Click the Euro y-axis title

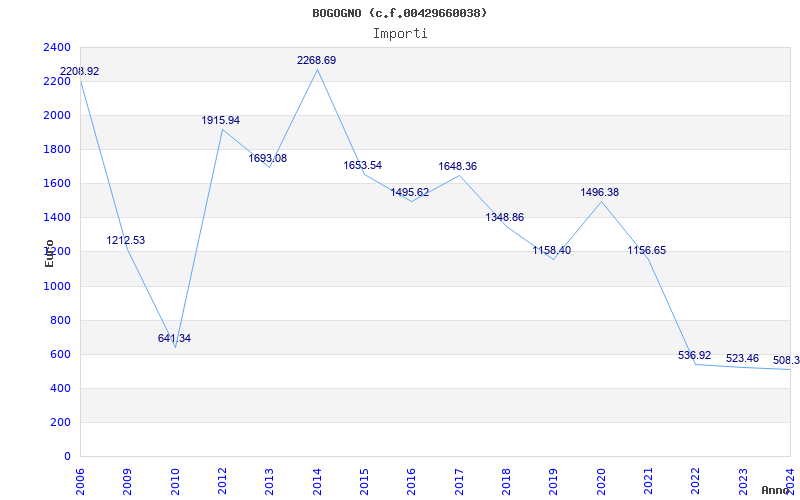pos(49,253)
